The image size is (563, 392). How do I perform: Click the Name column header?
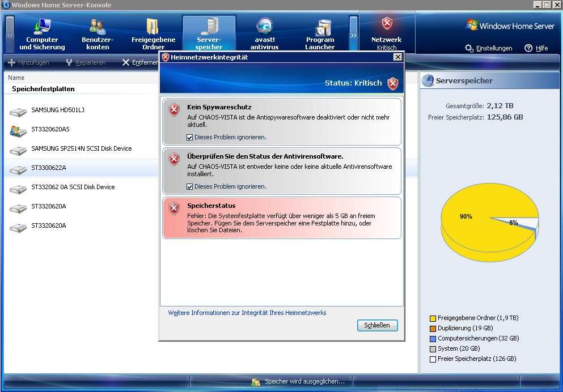(16, 78)
